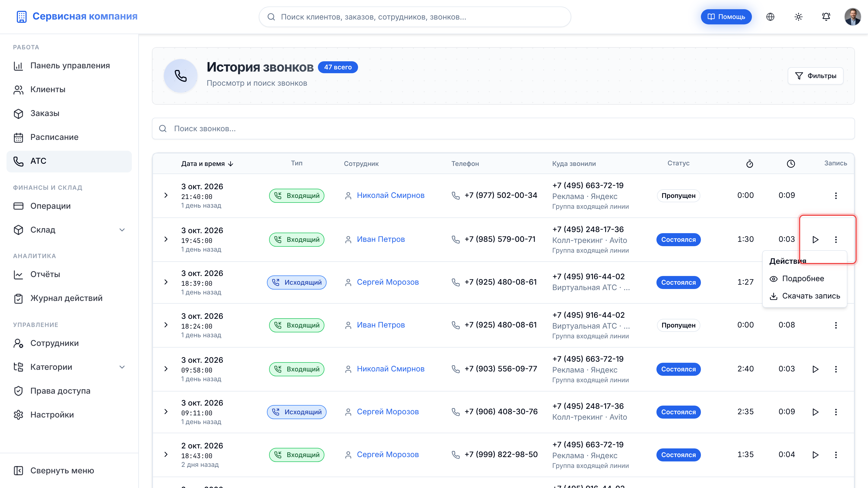Open notifications bell icon
This screenshot has height=488, width=868.
[x=826, y=17]
